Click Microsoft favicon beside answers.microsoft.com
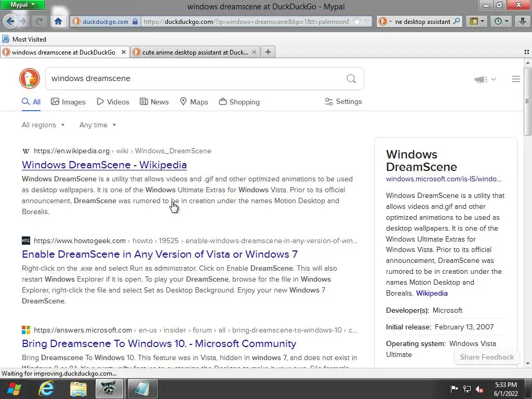 [26, 330]
